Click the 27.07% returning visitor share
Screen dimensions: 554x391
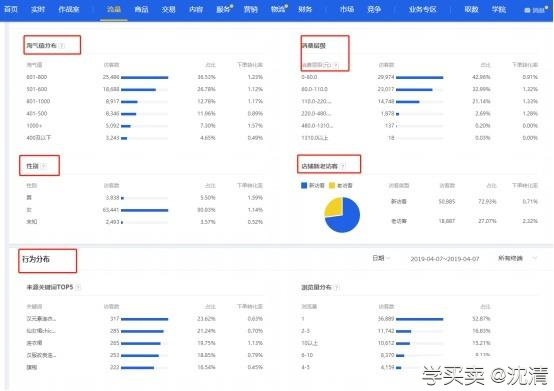pos(487,221)
